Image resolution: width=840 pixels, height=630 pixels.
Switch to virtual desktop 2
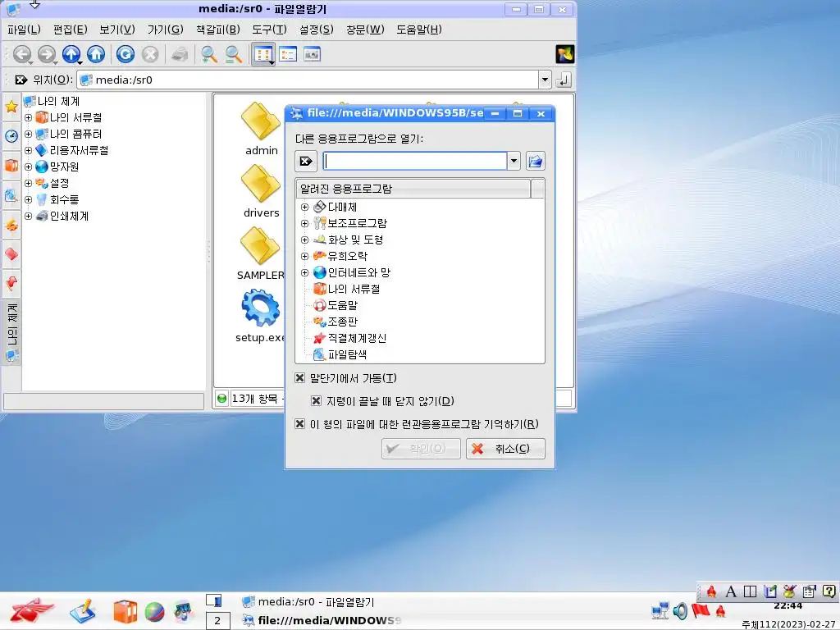coord(217,620)
